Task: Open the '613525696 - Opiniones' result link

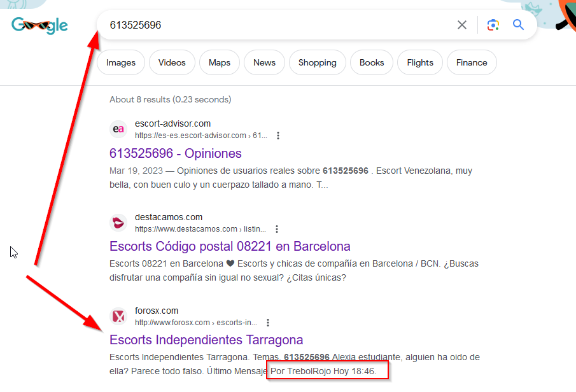Action: tap(176, 153)
